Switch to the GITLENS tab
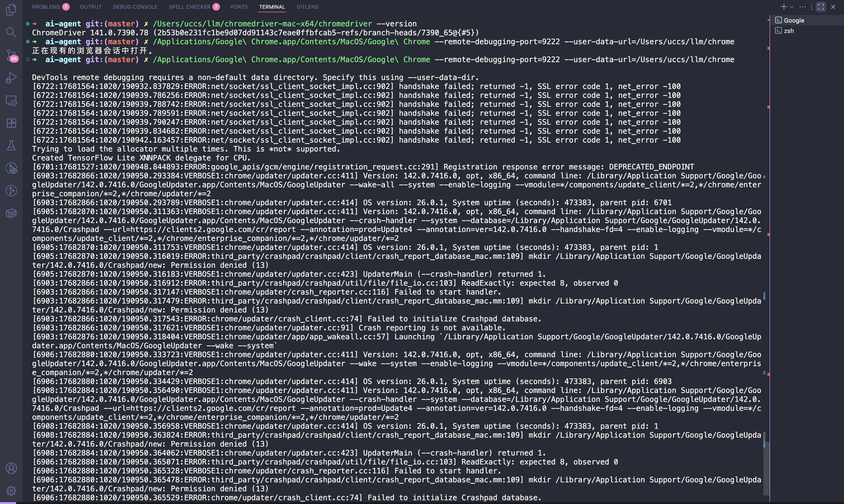The height and width of the screenshot is (504, 844). click(x=307, y=7)
